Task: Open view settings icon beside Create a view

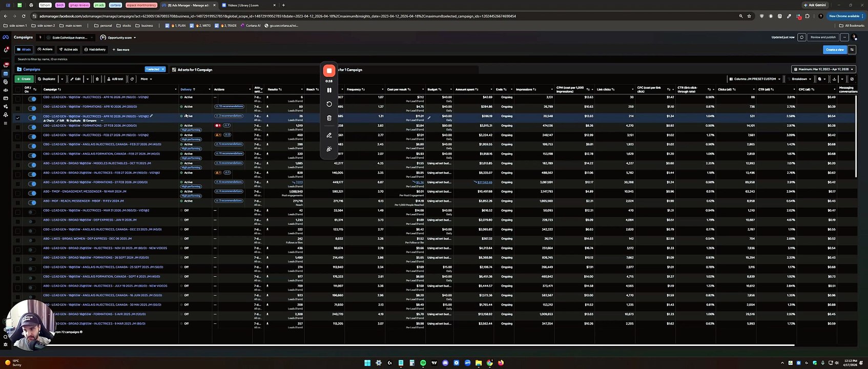Action: (x=852, y=50)
